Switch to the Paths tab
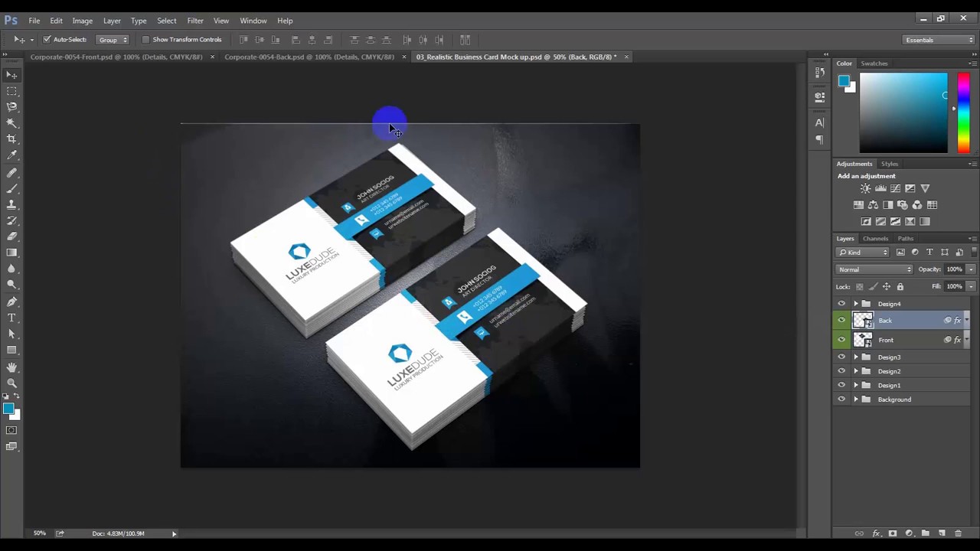 click(x=905, y=238)
